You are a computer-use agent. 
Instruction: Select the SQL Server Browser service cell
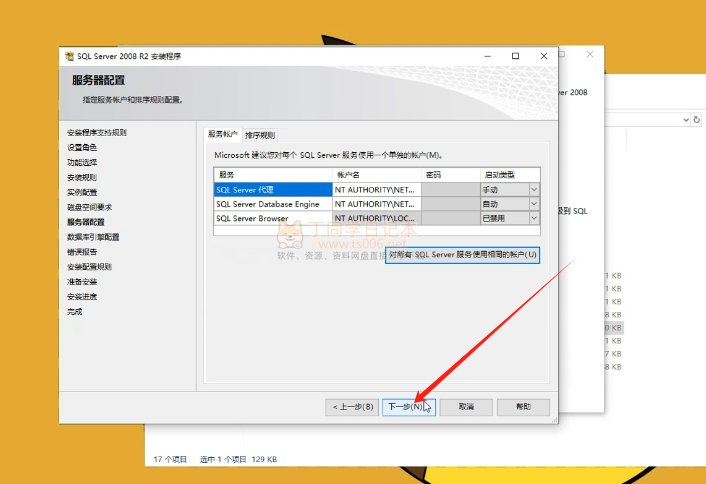click(273, 218)
